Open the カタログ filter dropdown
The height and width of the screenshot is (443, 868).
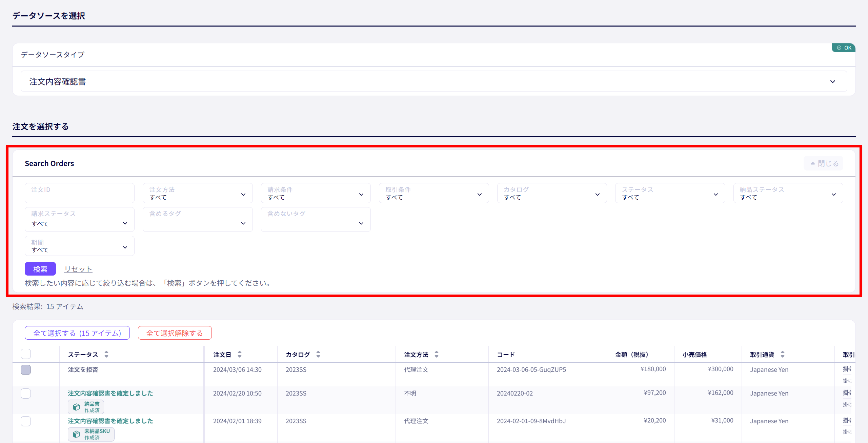click(x=552, y=193)
